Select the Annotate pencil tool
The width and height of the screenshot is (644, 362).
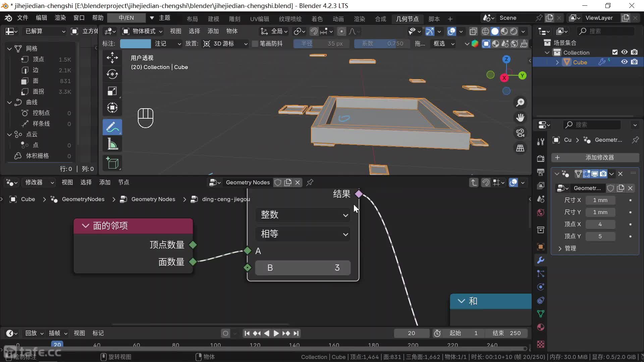point(112,127)
